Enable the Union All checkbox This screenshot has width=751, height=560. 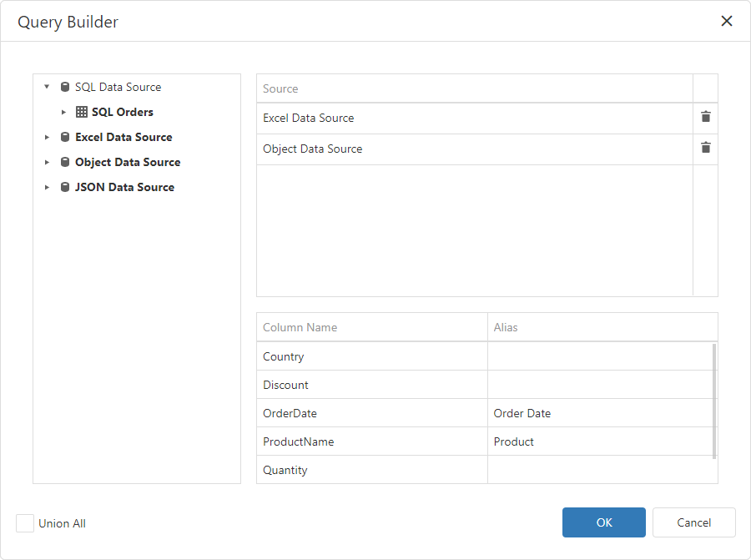tap(24, 522)
